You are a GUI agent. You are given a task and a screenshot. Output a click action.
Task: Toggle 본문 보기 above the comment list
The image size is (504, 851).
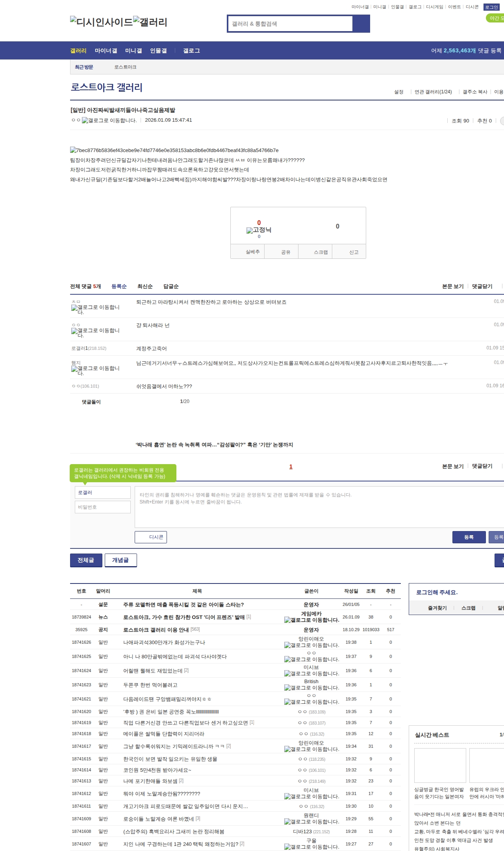coord(453,286)
